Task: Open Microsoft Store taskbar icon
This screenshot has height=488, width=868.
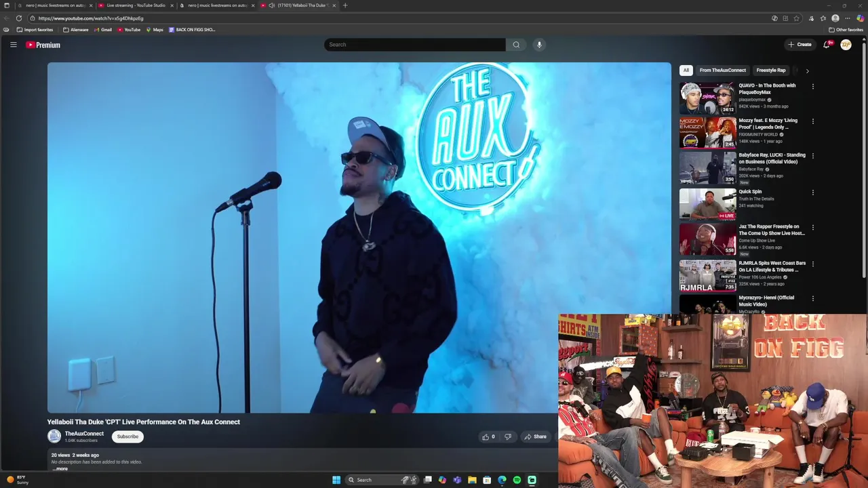Action: pyautogui.click(x=487, y=480)
